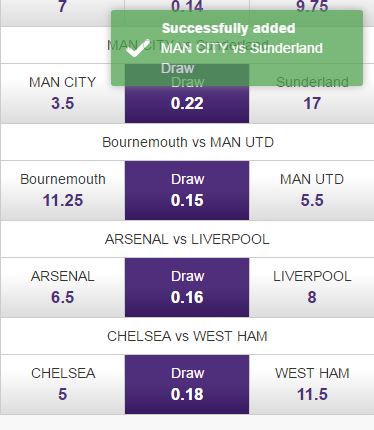Select the 9.75 odds in top row

pos(312,6)
